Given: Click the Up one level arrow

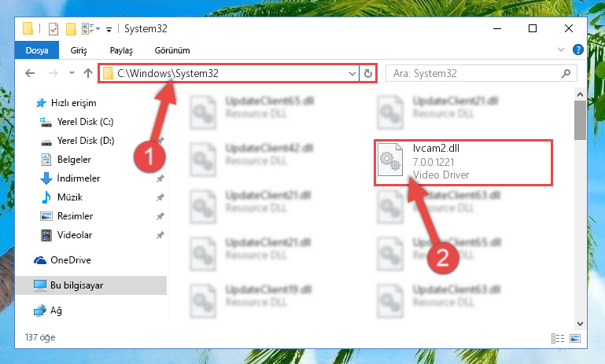Looking at the screenshot, I should (x=88, y=73).
